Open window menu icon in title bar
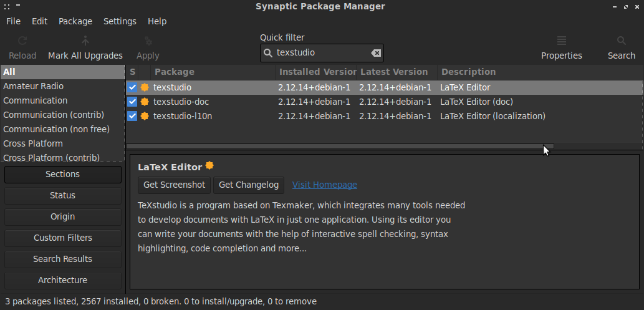The height and width of the screenshot is (310, 644). pos(7,7)
